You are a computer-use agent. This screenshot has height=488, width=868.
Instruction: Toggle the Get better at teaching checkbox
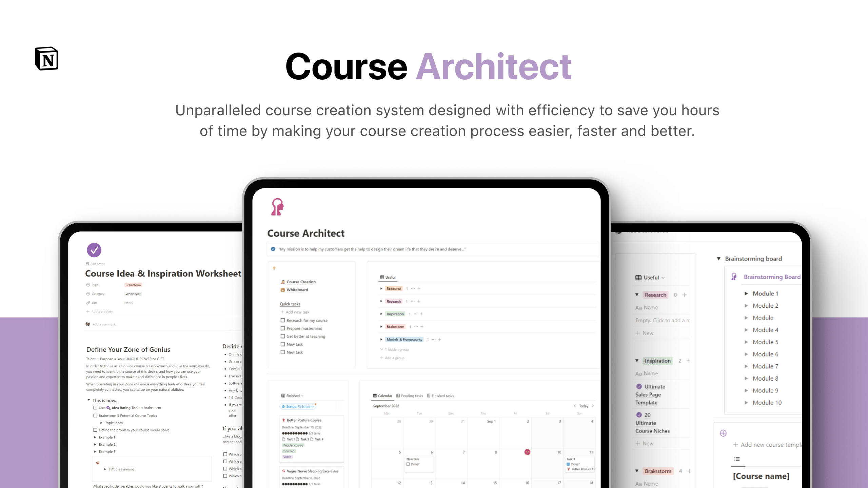[282, 336]
